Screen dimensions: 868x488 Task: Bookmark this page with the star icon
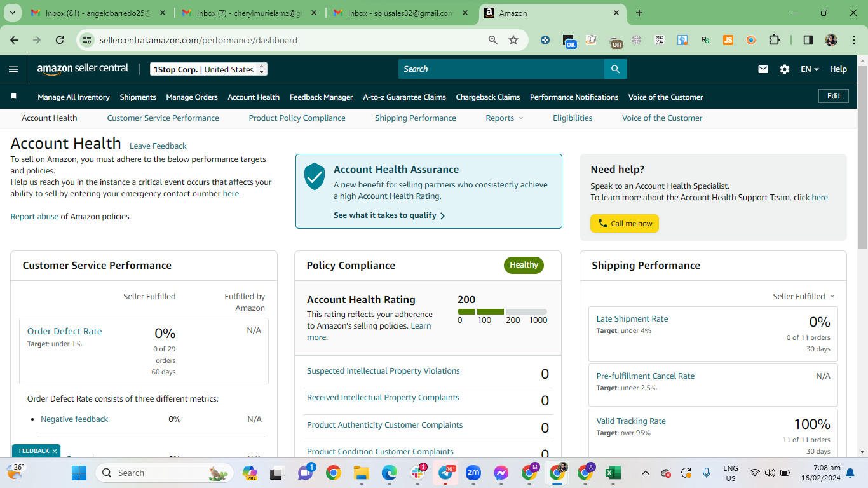pos(513,40)
